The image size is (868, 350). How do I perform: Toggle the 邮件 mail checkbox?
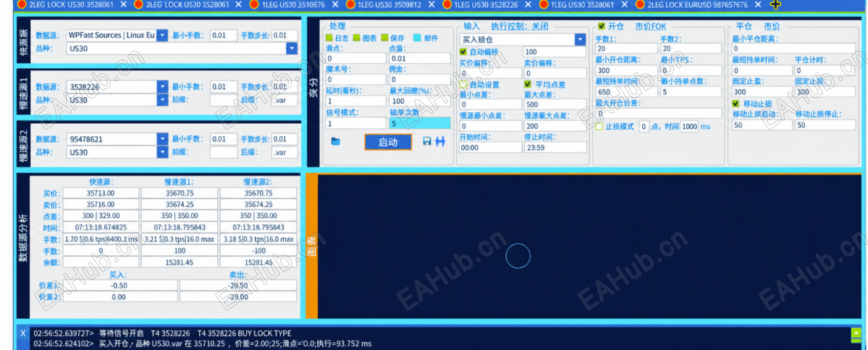tap(418, 38)
